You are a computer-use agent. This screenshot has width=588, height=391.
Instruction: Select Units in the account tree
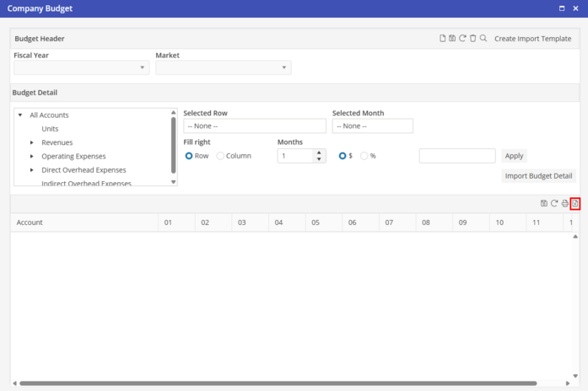click(50, 129)
